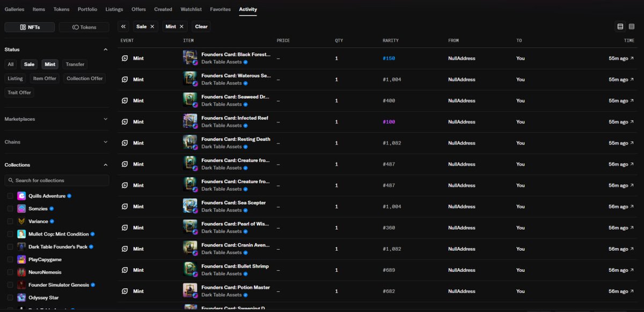Click the Mint event icon on Cranin Aven row

(125, 249)
